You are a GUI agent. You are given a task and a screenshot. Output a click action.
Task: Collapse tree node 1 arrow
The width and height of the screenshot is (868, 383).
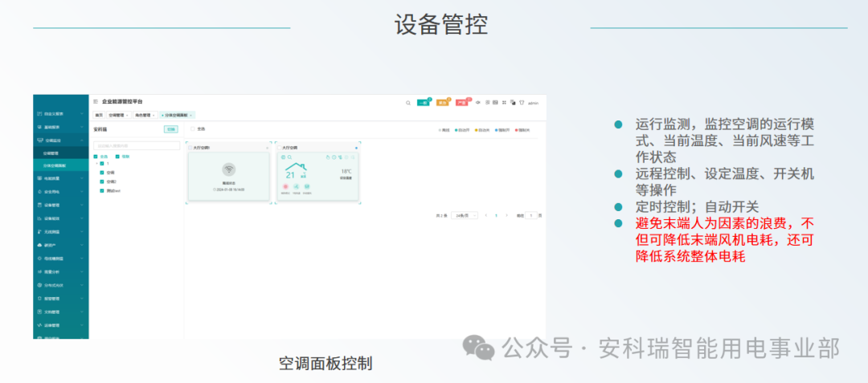96,164
